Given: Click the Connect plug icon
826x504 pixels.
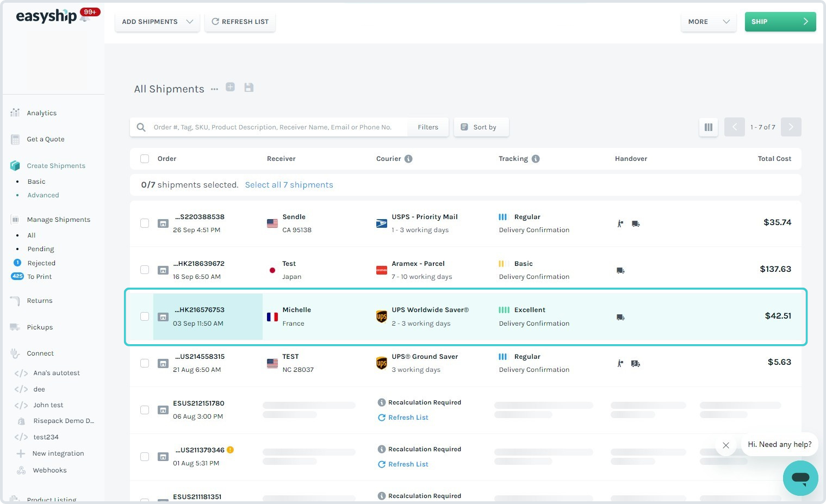Looking at the screenshot, I should [x=15, y=353].
